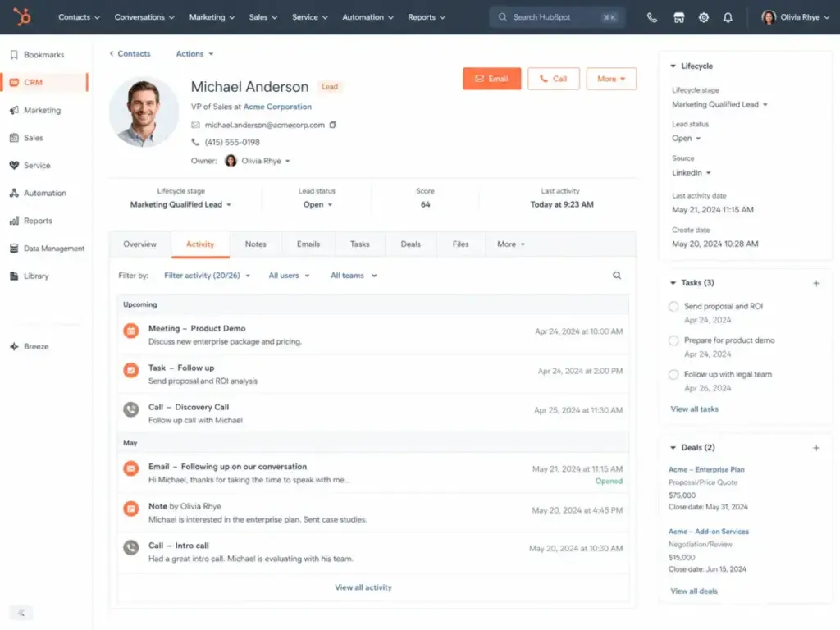Collapse the sidebar with bottom arrow button
Screen dimensions: 840x630
tap(21, 613)
